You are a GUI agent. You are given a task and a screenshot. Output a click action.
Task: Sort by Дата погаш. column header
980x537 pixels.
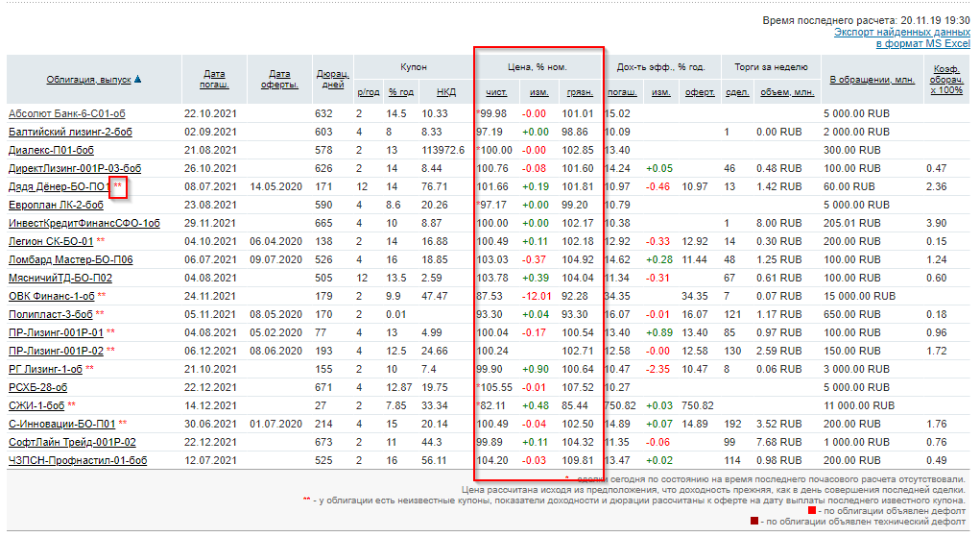point(214,80)
